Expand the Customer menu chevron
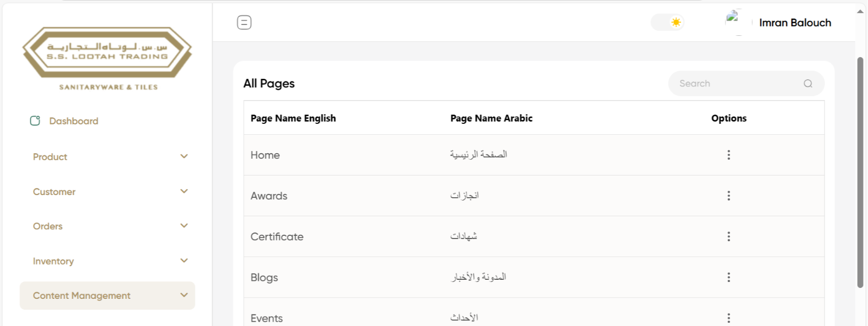Viewport: 868px width, 326px height. click(184, 191)
